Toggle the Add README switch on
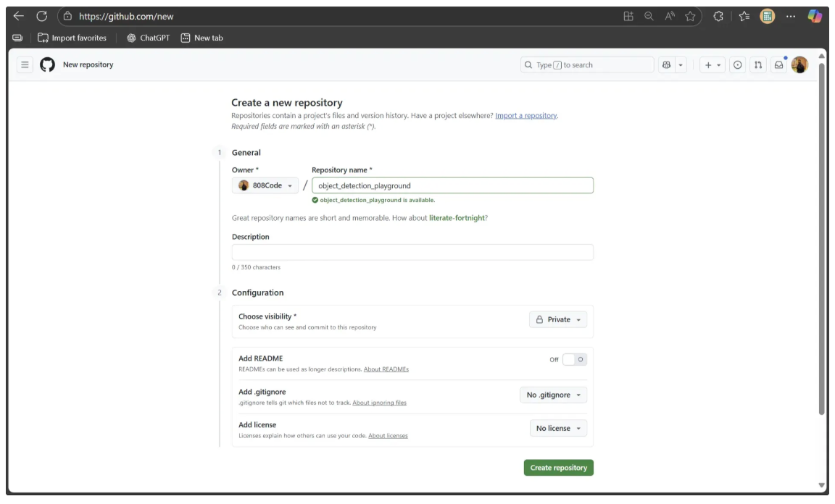Screen dimensions: 835x504 pyautogui.click(x=575, y=359)
